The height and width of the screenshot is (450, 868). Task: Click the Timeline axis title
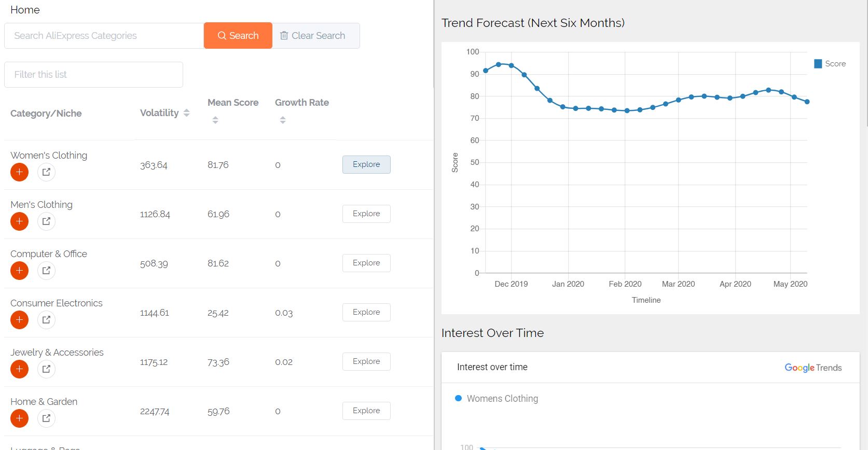click(x=646, y=300)
